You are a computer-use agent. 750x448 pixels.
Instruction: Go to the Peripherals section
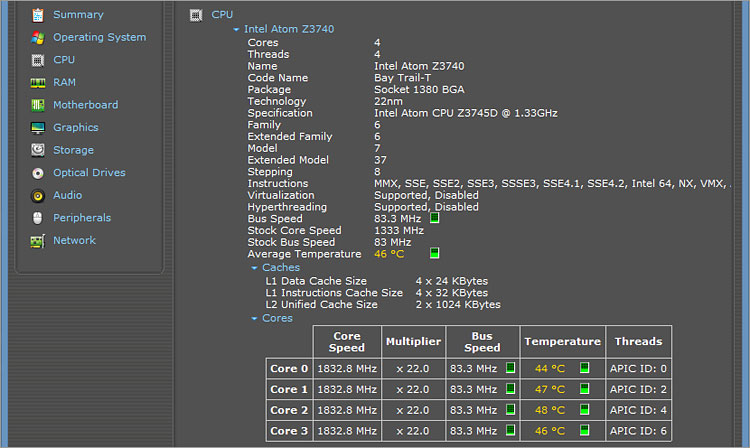[82, 218]
